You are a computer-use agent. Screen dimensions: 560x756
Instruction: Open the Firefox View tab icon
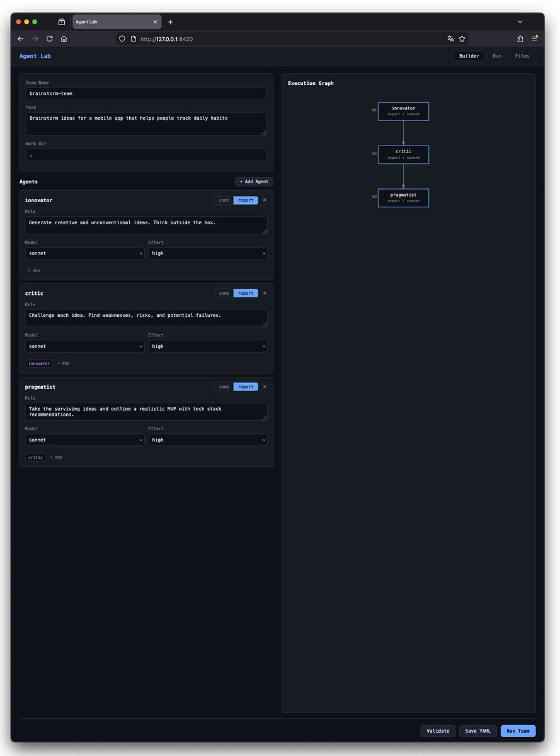tap(62, 22)
